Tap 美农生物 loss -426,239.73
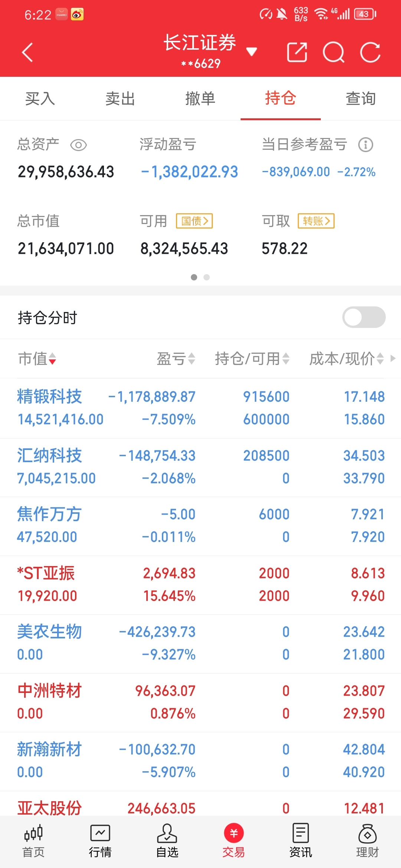Screen dimensions: 401x868 [157, 632]
